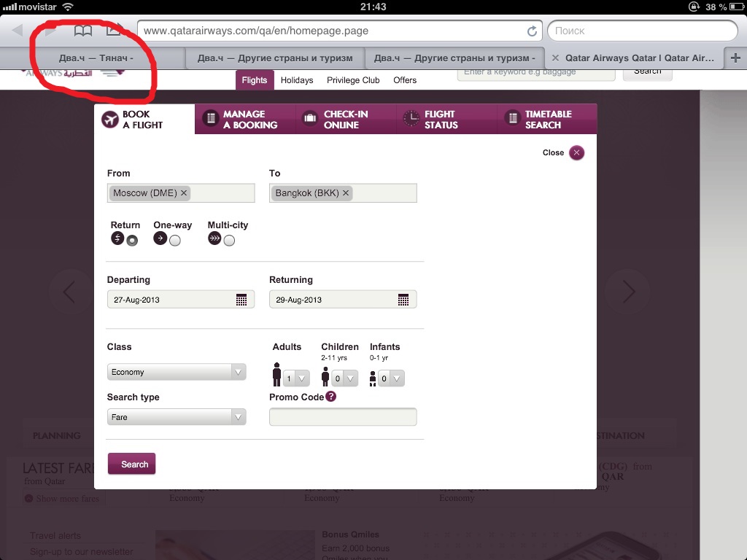Click the adult person icon

pyautogui.click(x=276, y=374)
